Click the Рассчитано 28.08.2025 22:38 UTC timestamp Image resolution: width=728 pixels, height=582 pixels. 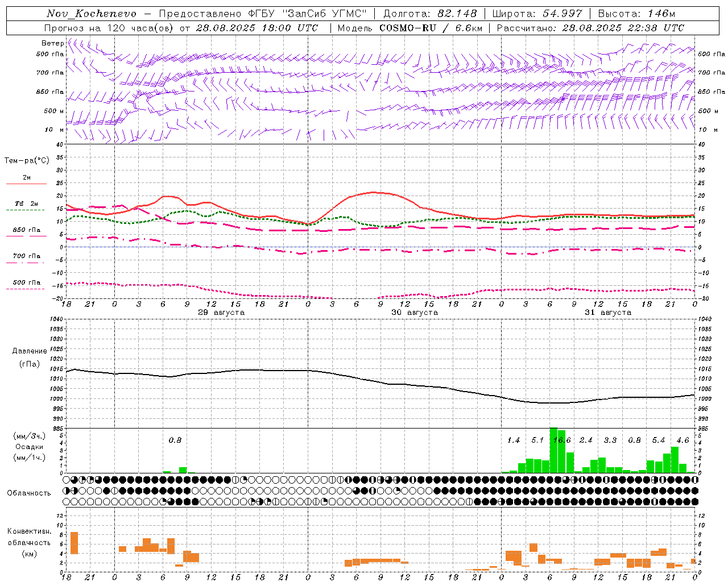tap(590, 28)
